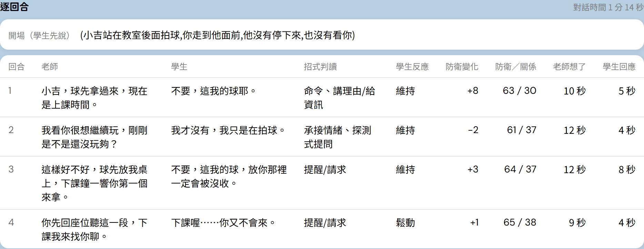Click 4 秒 response time in round 2
644x249 pixels.
pos(627,130)
